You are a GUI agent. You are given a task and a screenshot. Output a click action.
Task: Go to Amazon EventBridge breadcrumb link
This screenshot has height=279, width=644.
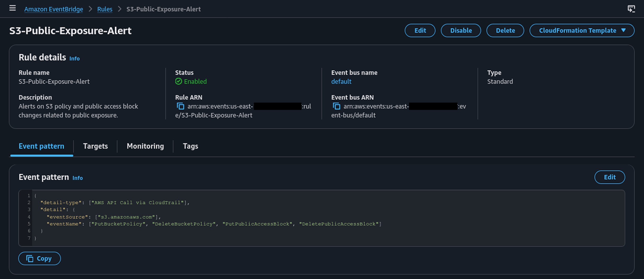click(x=54, y=9)
